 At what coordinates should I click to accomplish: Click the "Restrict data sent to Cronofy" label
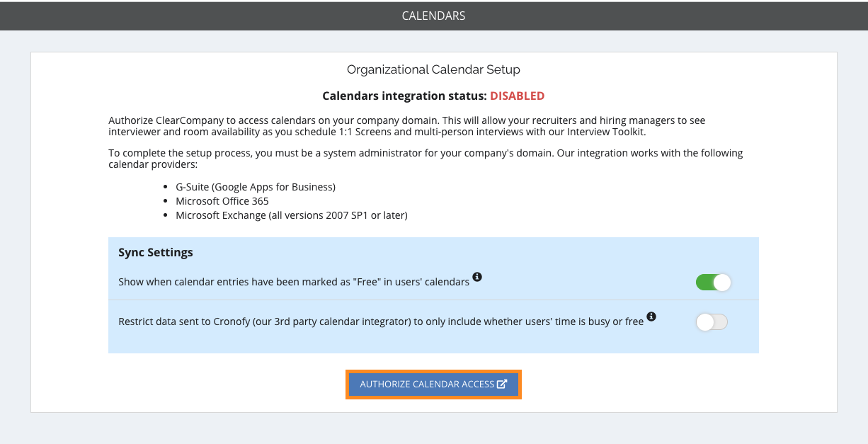point(381,321)
